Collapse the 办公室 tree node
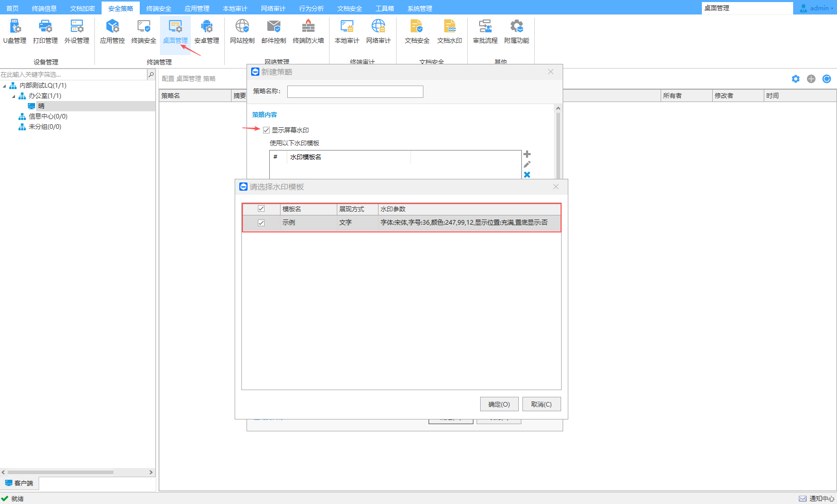Viewport: 837px width, 504px height. (14, 96)
